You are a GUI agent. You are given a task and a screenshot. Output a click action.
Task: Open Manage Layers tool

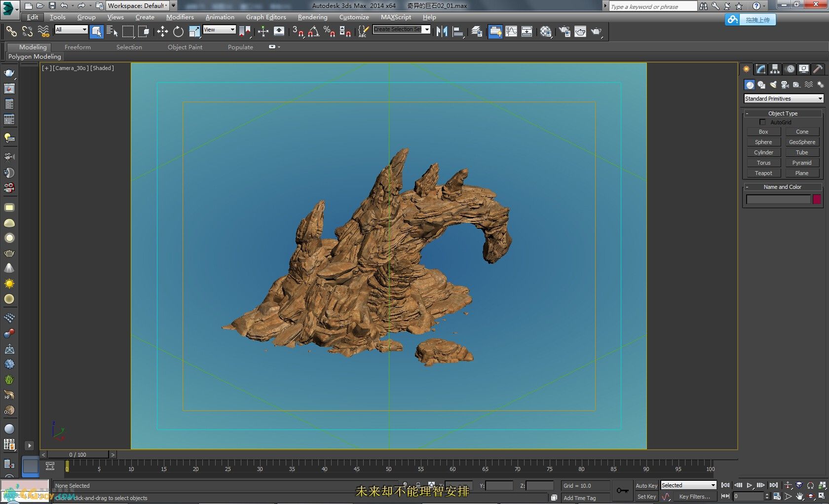[476, 32]
